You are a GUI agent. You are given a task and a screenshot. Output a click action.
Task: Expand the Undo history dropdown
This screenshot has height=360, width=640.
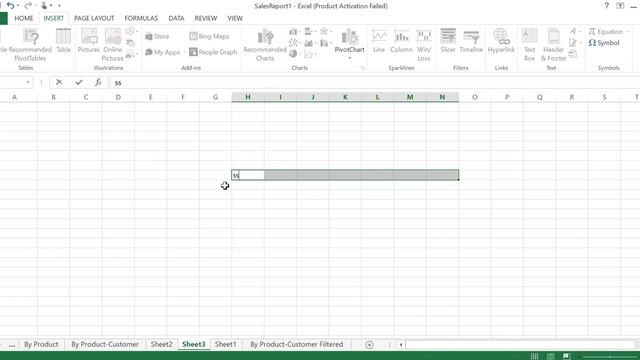[18, 6]
